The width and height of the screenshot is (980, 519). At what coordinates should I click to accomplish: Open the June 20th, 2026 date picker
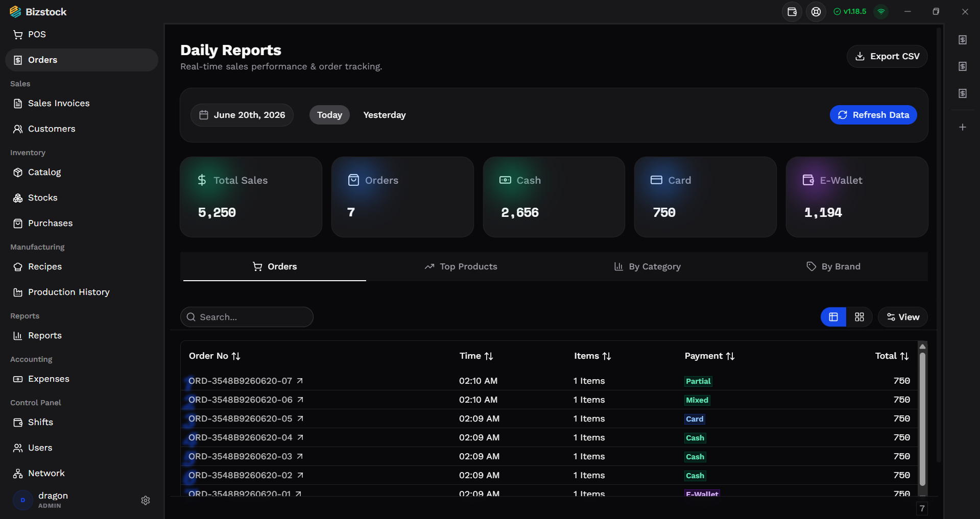[242, 115]
